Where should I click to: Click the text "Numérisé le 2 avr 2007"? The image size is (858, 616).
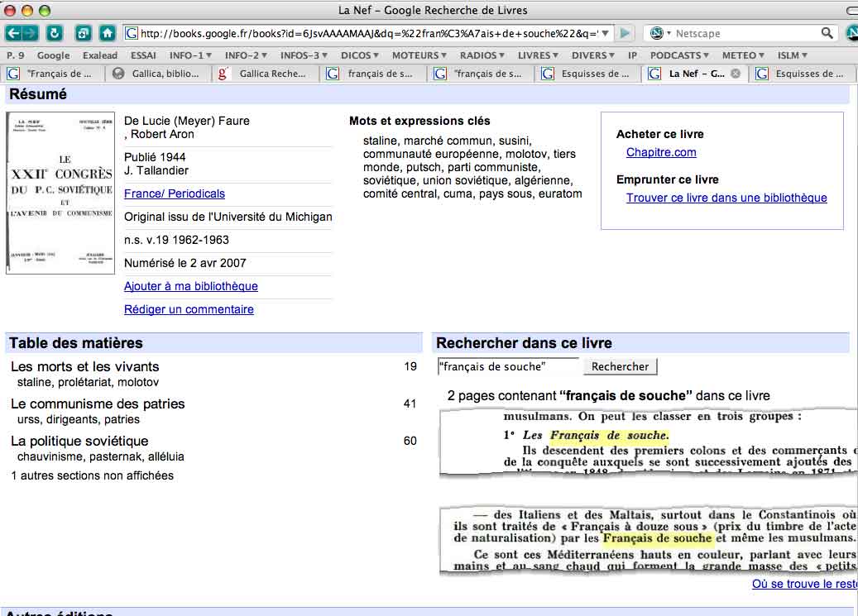[185, 263]
